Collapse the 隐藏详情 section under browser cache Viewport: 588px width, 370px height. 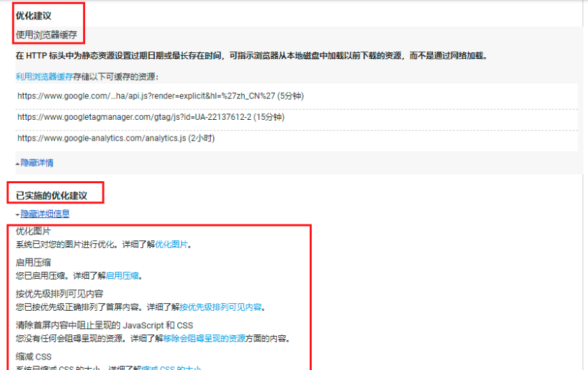coord(36,162)
